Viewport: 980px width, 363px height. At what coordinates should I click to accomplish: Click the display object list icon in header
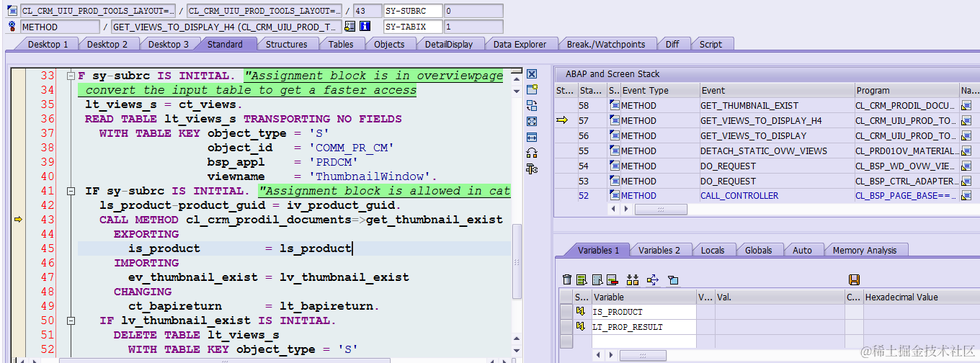[350, 27]
